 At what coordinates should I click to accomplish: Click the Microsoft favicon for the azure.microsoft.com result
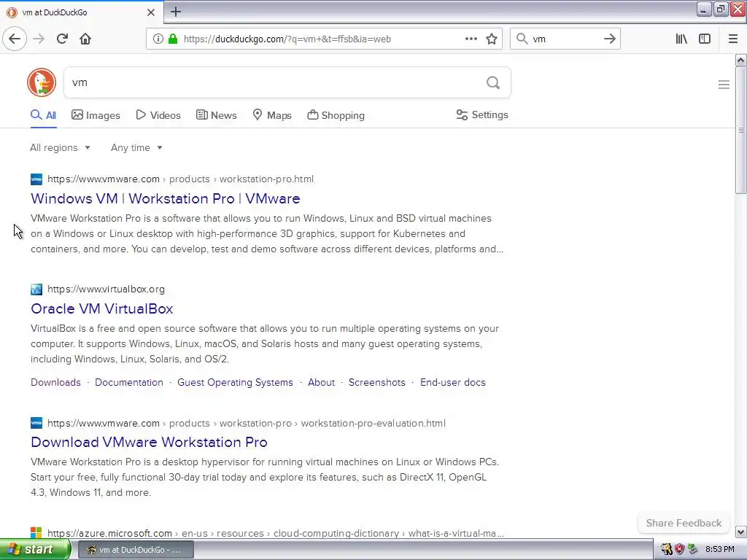(36, 532)
